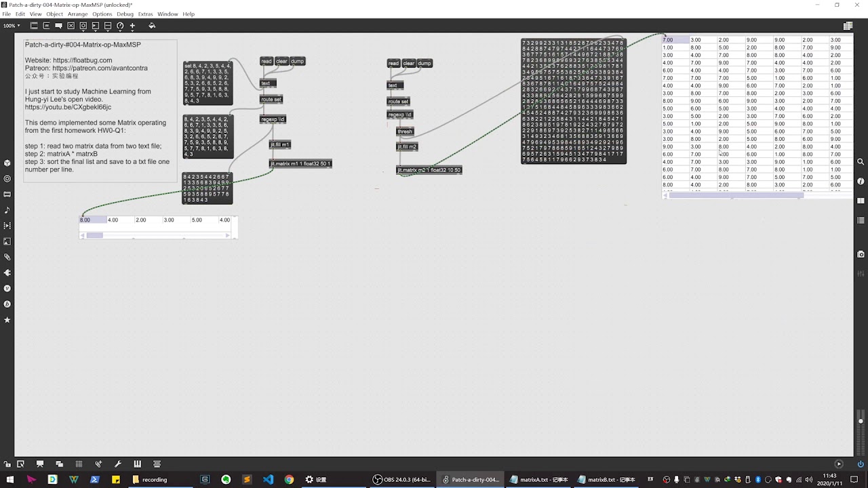Add a Dial object from toolbar
868x488 pixels.
(x=120, y=26)
